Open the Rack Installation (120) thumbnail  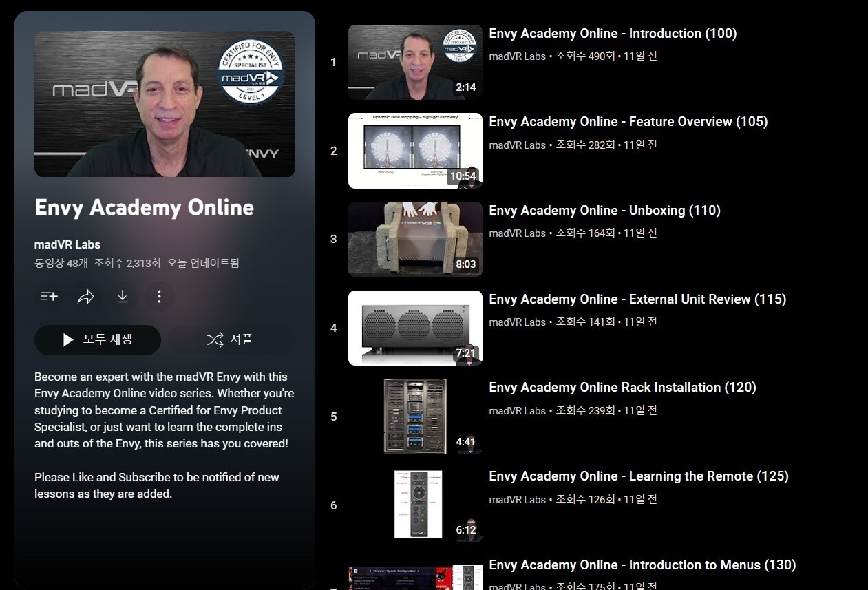415,417
